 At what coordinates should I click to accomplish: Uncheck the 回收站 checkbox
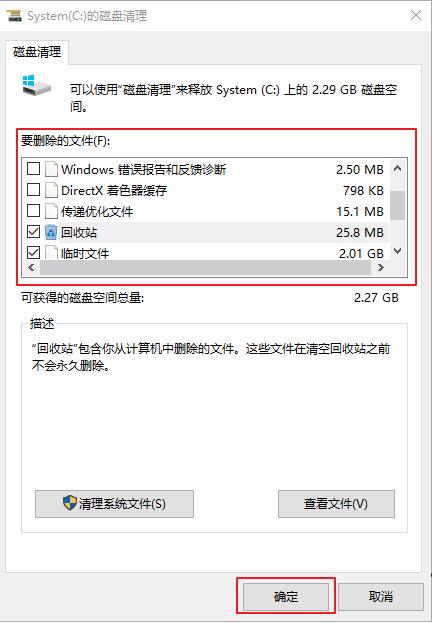coord(33,232)
